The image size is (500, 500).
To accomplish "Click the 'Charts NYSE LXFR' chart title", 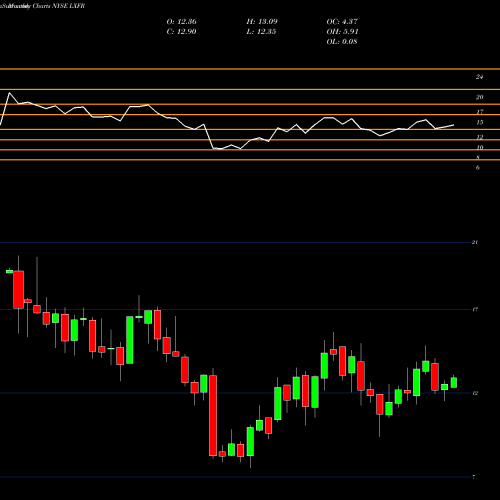I will point(59,6).
